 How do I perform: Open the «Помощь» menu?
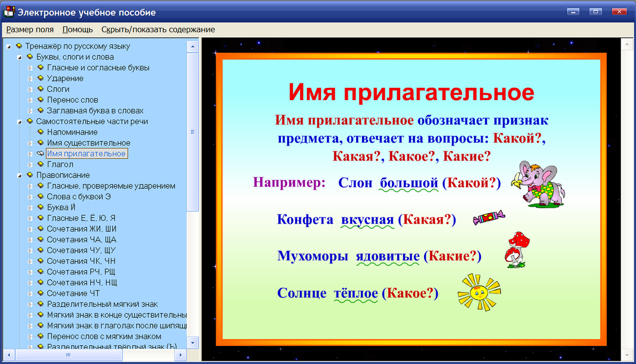(x=77, y=30)
